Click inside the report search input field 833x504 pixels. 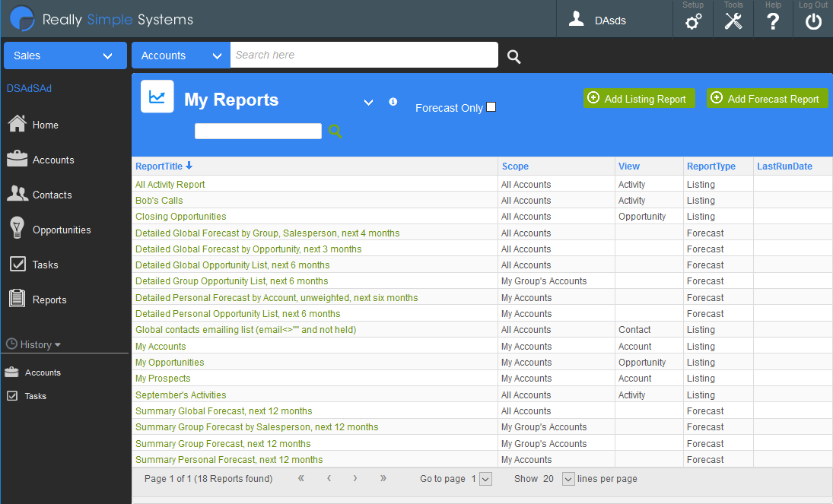258,131
